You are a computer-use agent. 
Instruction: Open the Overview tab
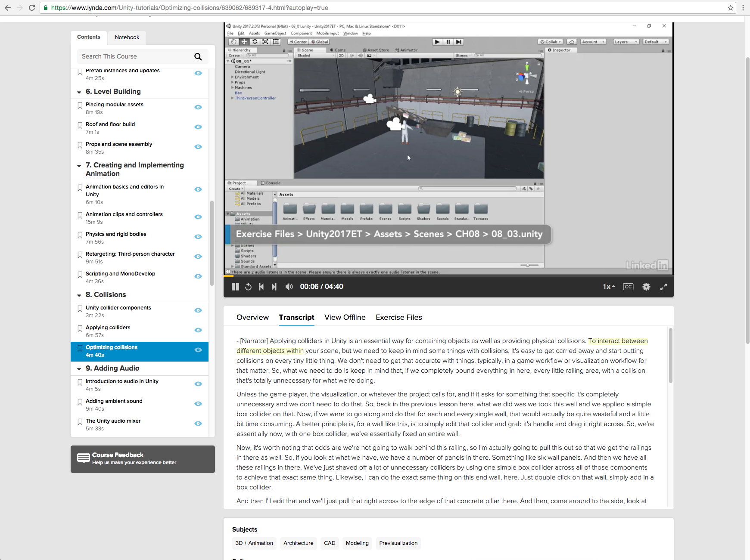pyautogui.click(x=252, y=317)
